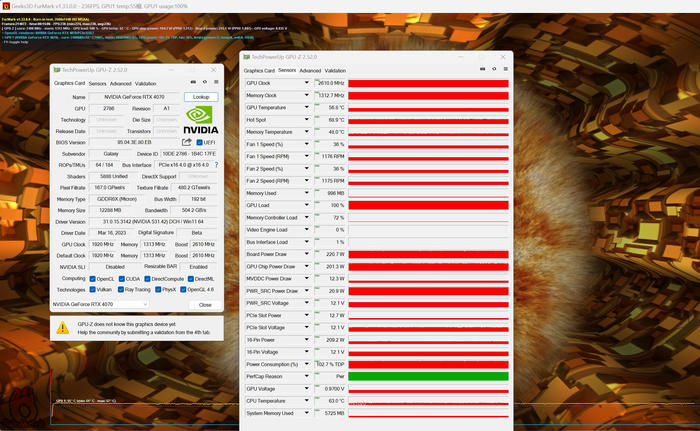Toggle the DirectCompute checkbox
The width and height of the screenshot is (700, 431).
pyautogui.click(x=147, y=279)
